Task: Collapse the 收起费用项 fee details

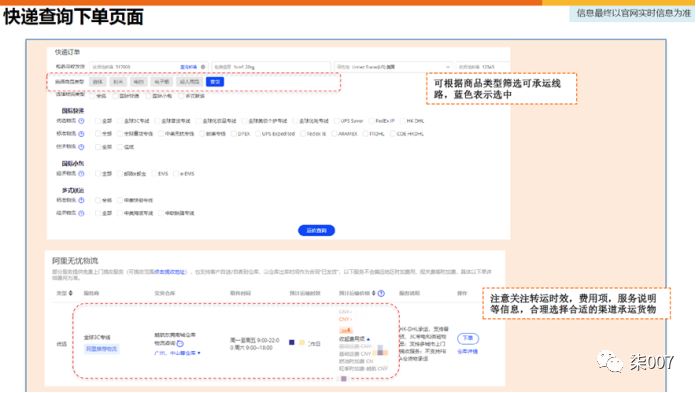Action: pyautogui.click(x=354, y=339)
